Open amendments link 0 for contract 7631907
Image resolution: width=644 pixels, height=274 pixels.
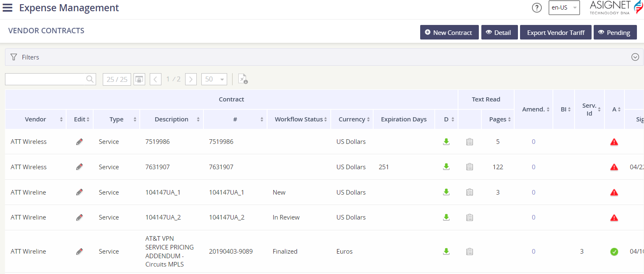534,167
